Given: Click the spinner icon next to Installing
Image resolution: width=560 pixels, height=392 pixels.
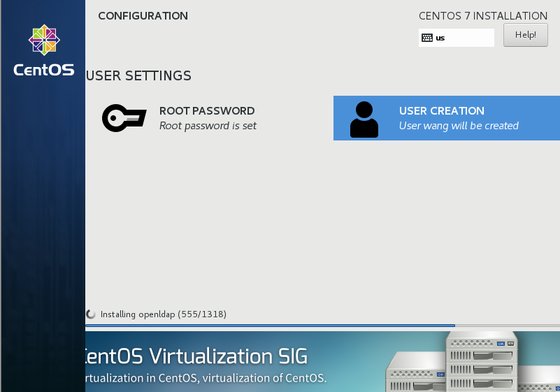Looking at the screenshot, I should coord(91,314).
